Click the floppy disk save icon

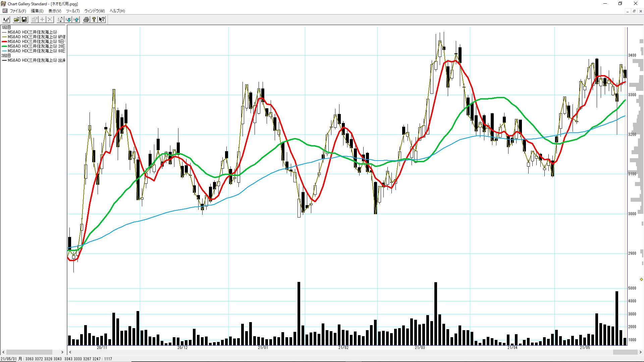point(24,19)
